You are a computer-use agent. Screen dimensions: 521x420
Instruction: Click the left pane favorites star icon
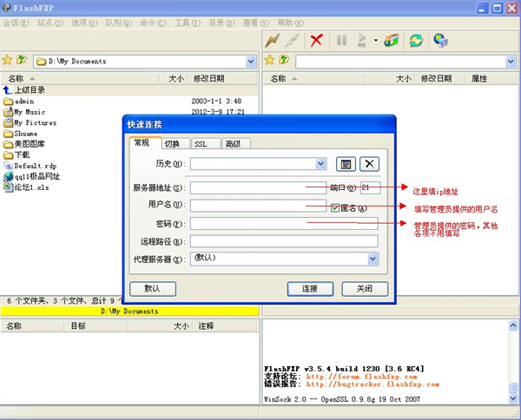coord(7,61)
